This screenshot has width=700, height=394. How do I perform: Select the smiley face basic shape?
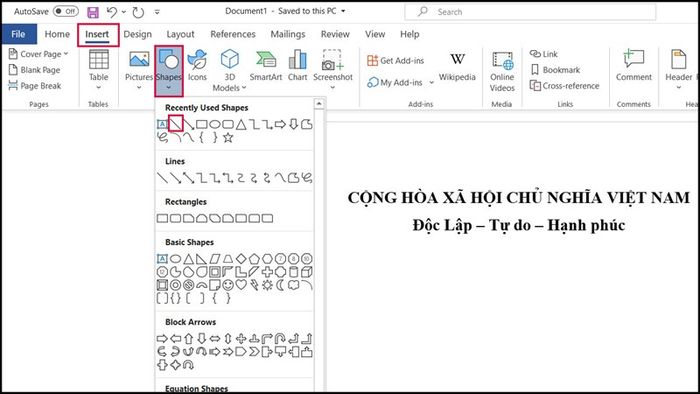pos(228,285)
